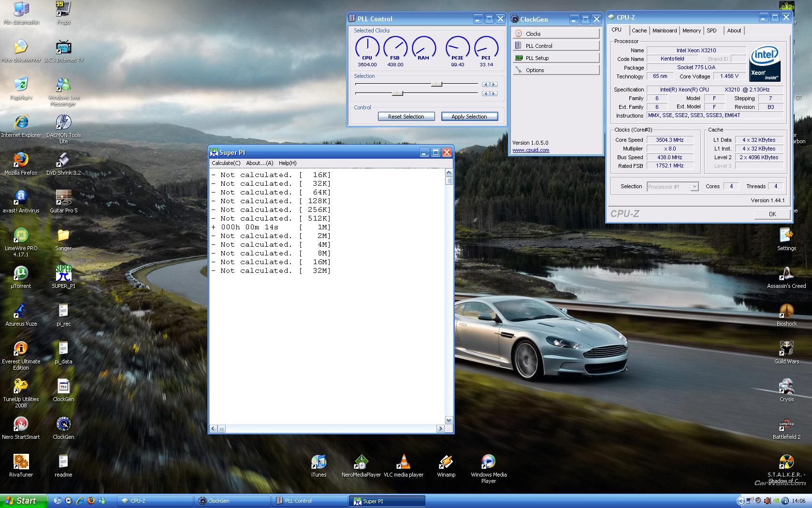Launch TuneUp Utilities 2008 icon
Screen dimensions: 812x508
[x=21, y=393]
